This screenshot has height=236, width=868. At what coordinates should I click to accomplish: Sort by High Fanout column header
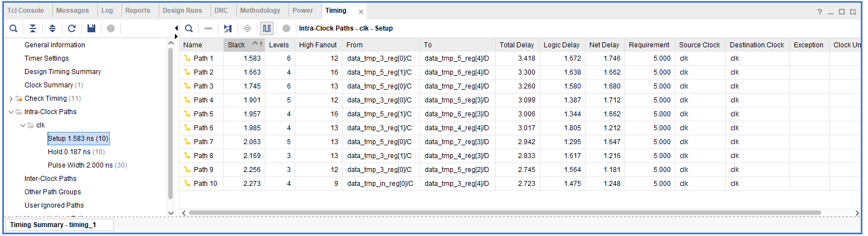[318, 45]
